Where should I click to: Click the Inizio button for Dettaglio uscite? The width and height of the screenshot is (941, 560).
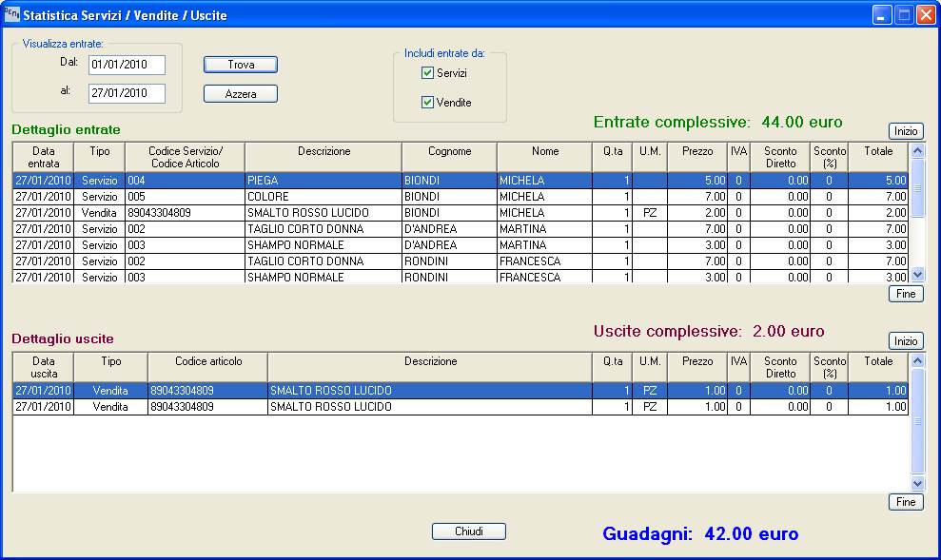[x=906, y=341]
